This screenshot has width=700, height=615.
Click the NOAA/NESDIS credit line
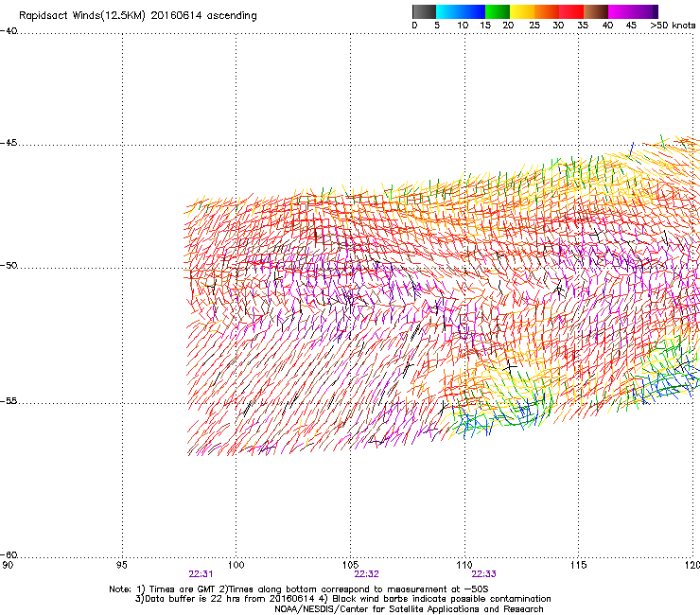tap(409, 609)
